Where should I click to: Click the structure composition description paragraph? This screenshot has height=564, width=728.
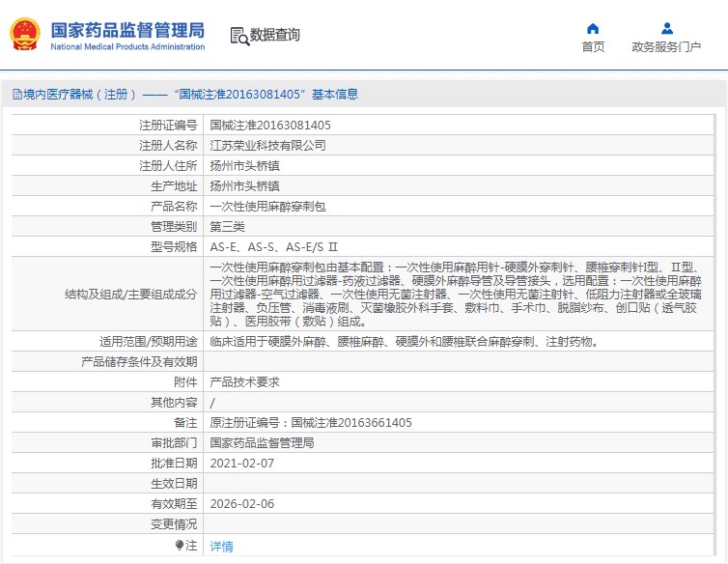(456, 295)
